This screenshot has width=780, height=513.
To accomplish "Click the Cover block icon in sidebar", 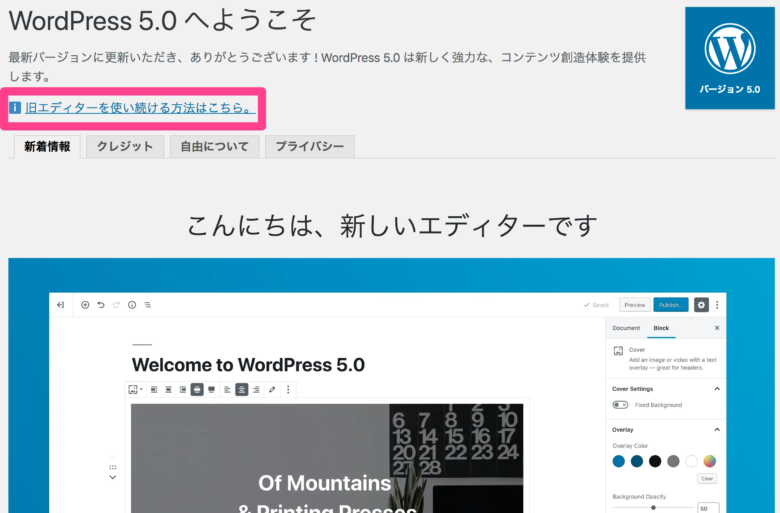I will pos(618,351).
